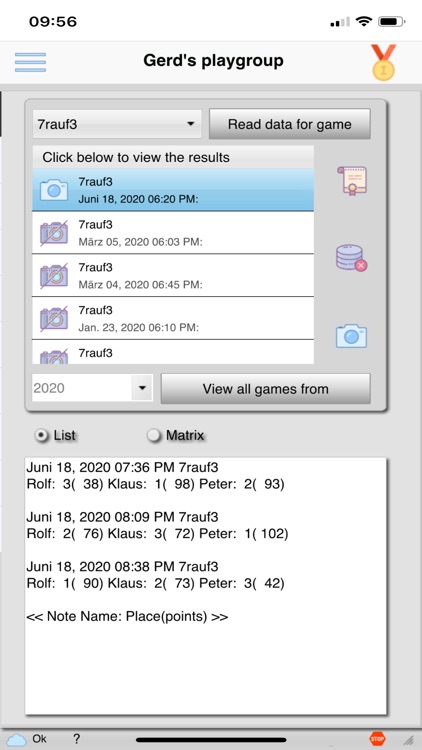Image resolution: width=422 pixels, height=750 pixels.
Task: Select the März 04, 2020 06:45 PM game
Action: [x=173, y=276]
